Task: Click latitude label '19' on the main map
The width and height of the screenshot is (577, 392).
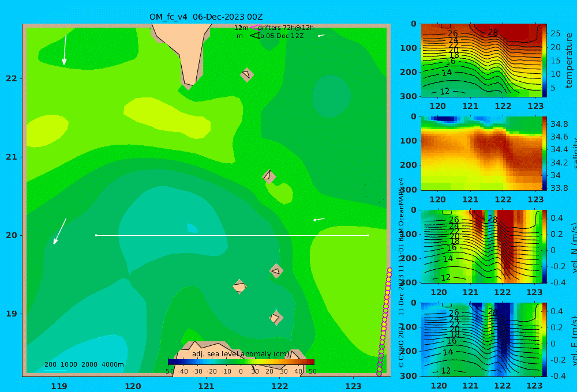Action: click(12, 314)
